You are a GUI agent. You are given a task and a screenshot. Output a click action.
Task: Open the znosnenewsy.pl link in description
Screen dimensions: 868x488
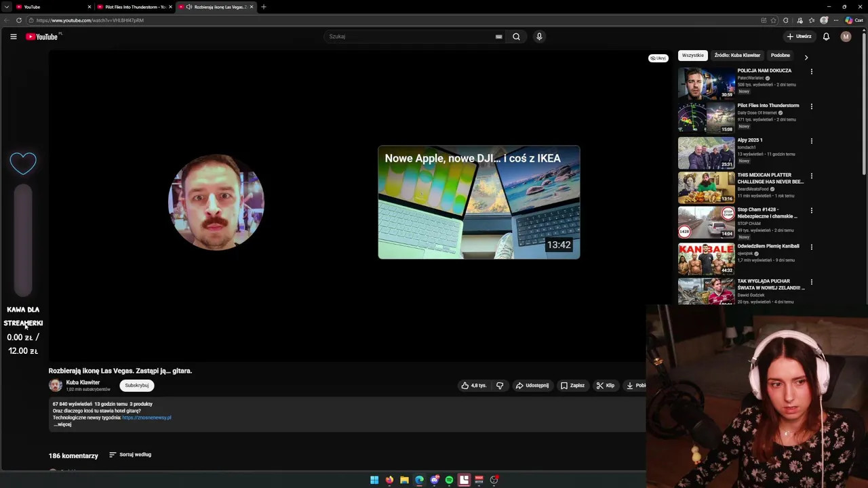[x=146, y=418]
